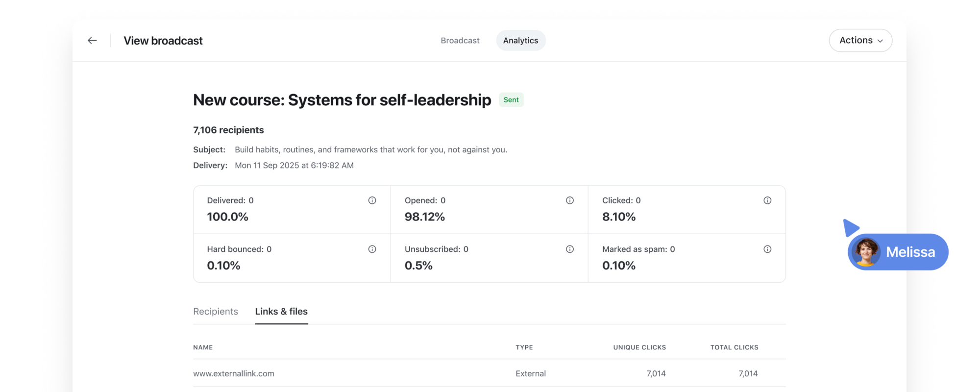
Task: Click info icon for Unsubscribed
Action: coord(570,249)
